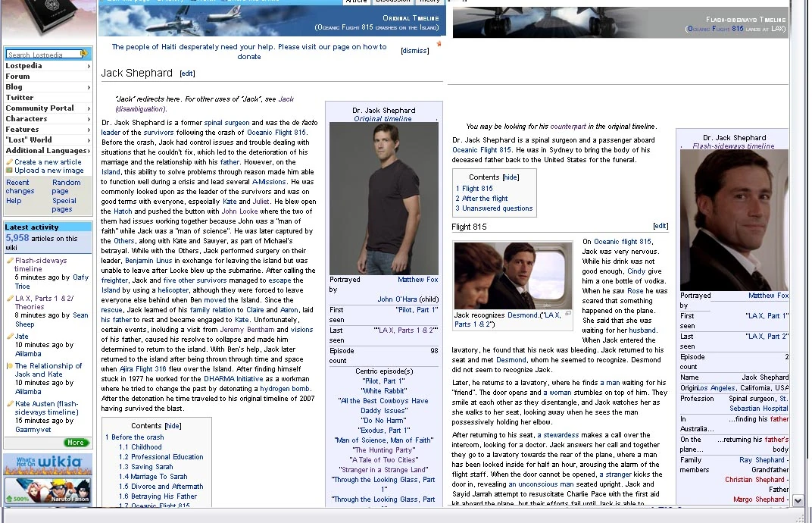Click inside the Search Lostpedia field

(42, 54)
